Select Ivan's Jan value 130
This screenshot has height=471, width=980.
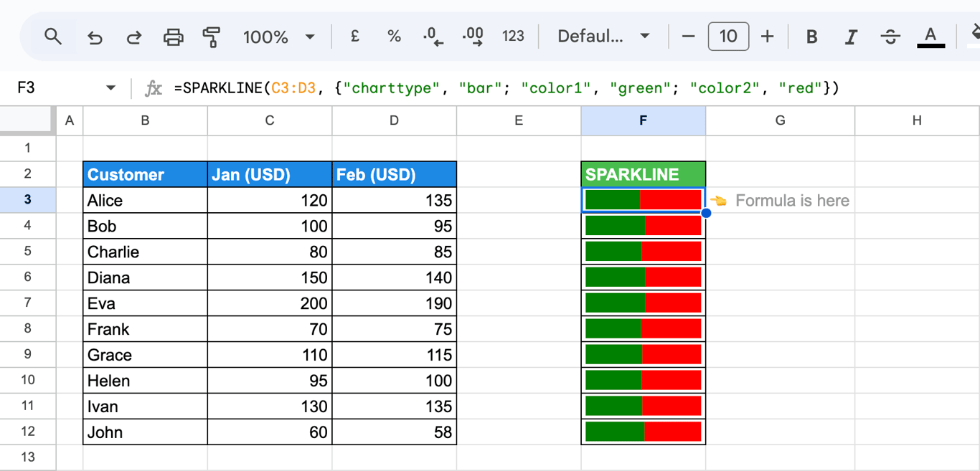[x=270, y=406]
